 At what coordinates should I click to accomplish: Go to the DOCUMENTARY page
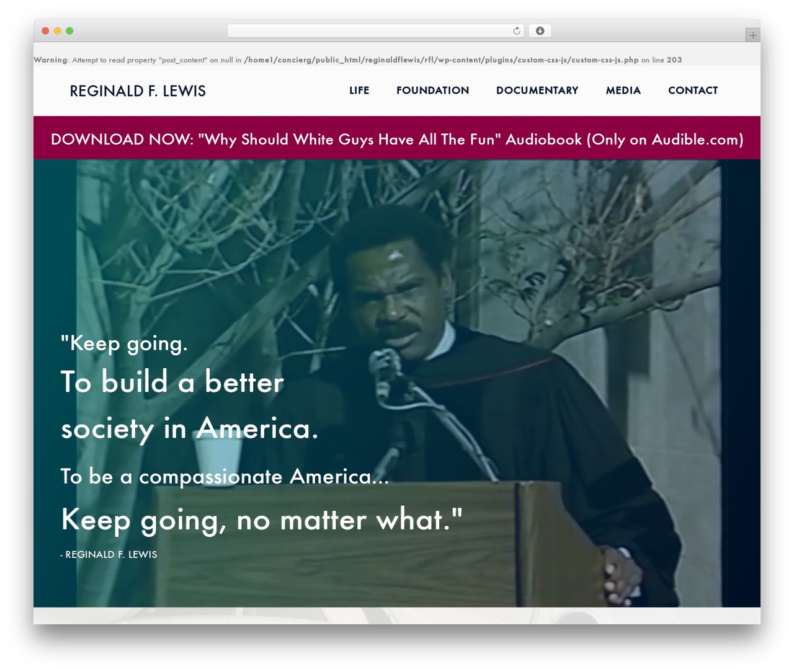pyautogui.click(x=537, y=91)
